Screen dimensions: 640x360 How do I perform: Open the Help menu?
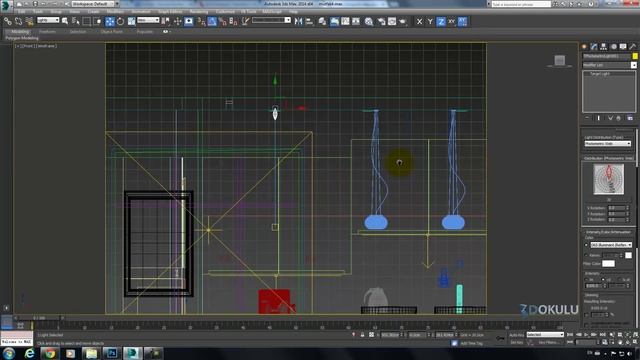(x=293, y=11)
